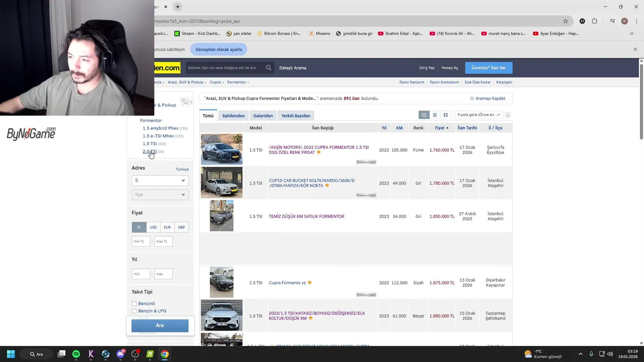Sort by Yıl column header

[384, 128]
